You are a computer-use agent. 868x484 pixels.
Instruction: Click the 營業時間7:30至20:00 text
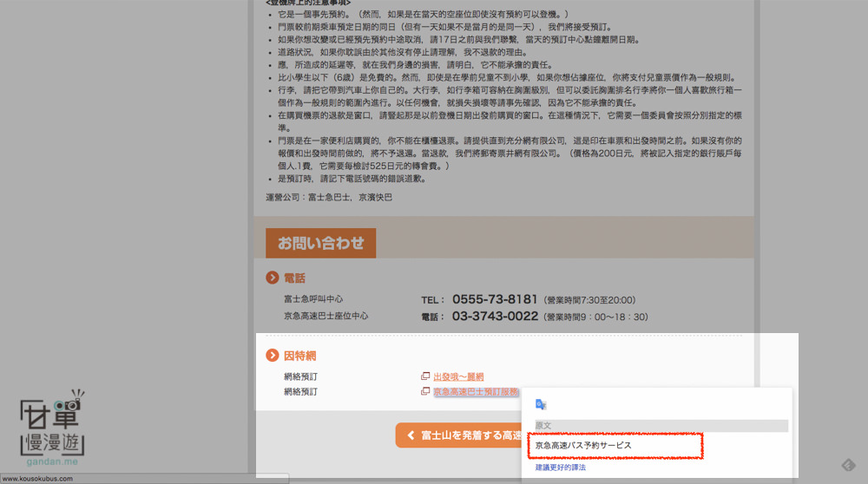(x=589, y=300)
